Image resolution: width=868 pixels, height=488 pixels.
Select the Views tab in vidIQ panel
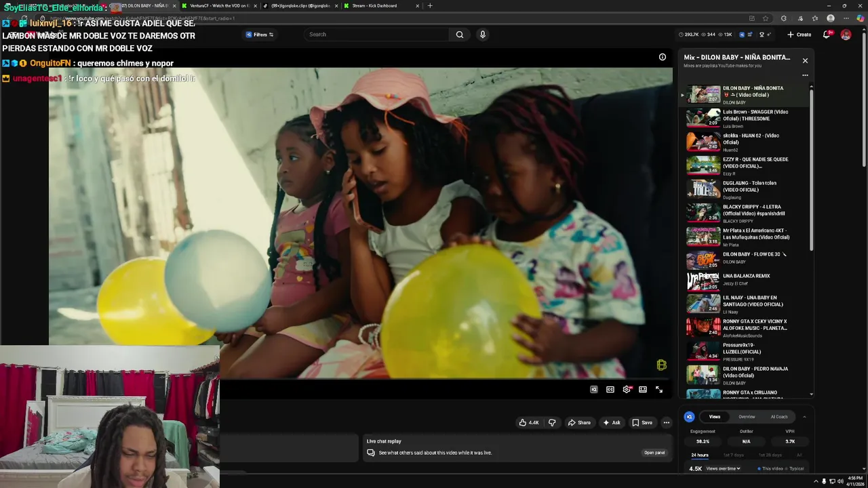pyautogui.click(x=715, y=417)
